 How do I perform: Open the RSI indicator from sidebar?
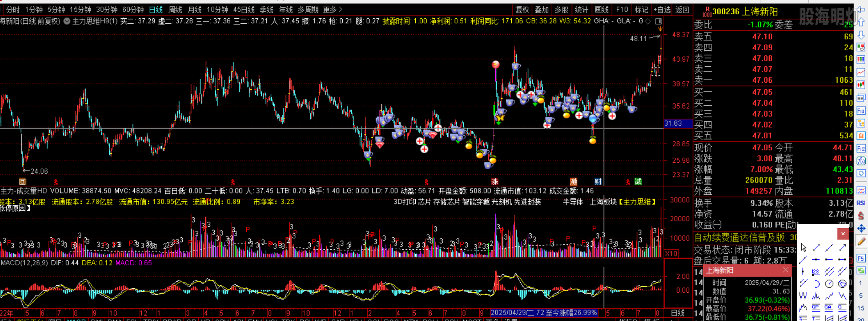[861, 203]
